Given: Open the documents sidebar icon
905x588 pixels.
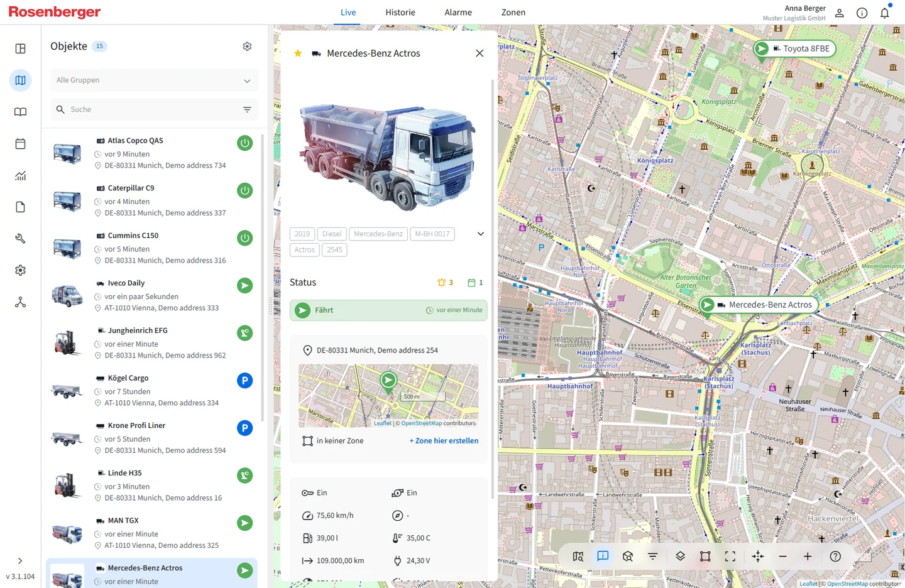Looking at the screenshot, I should click(x=20, y=207).
